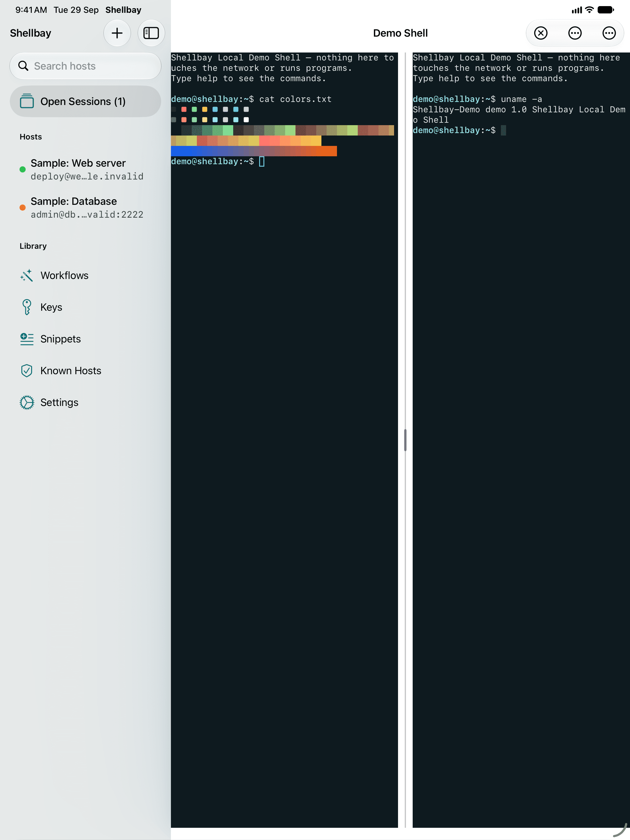Click the Workflows wand icon
Viewport: 630px width, 840px height.
click(x=27, y=275)
